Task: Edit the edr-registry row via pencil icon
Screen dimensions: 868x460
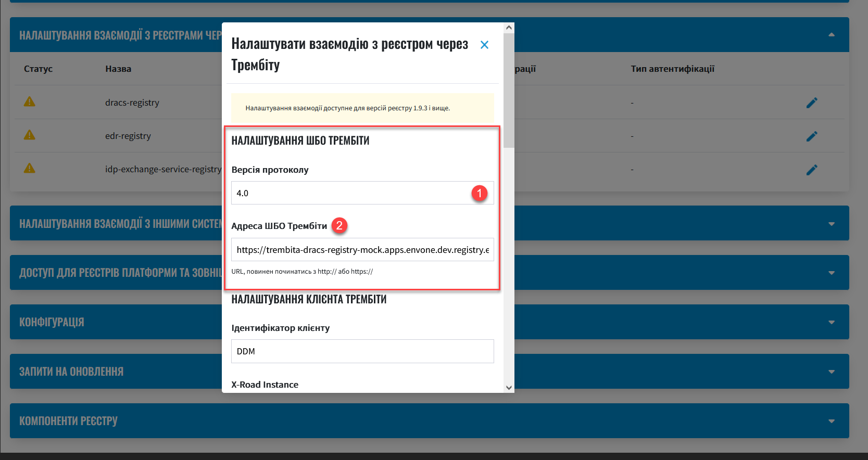Action: click(x=812, y=136)
